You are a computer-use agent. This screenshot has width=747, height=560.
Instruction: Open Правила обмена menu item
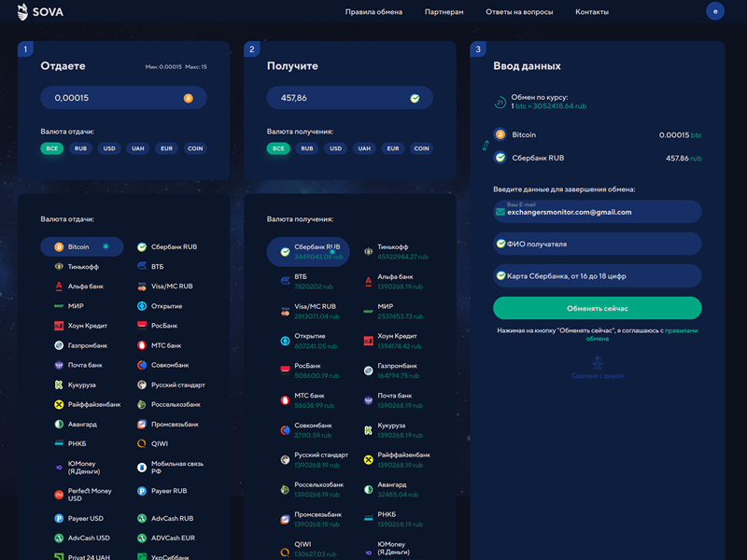373,12
